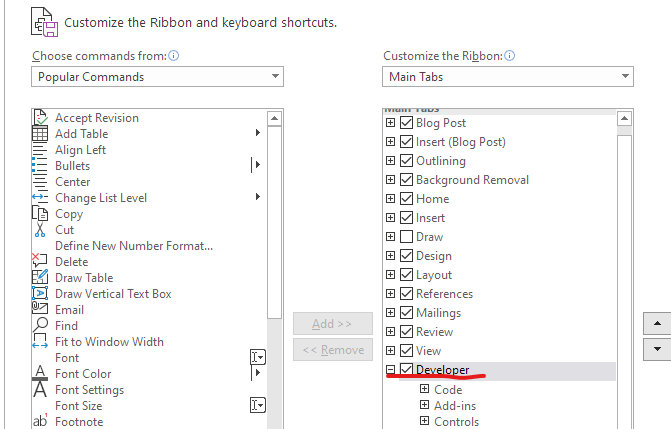Image resolution: width=671 pixels, height=429 pixels.
Task: Enable the Draw tab checkbox
Action: tap(406, 237)
